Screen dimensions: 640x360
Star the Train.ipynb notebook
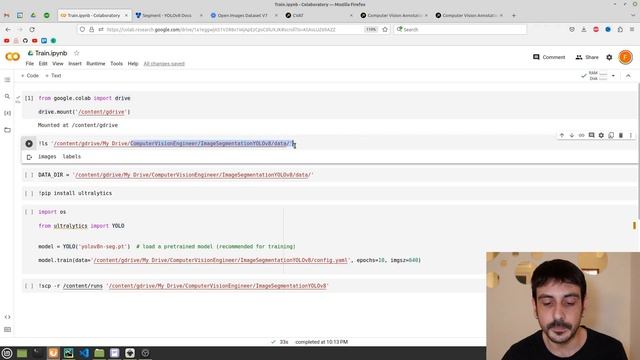(76, 53)
